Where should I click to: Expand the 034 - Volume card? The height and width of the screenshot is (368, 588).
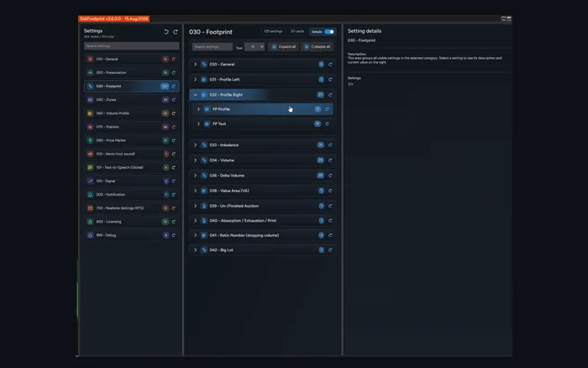(x=196, y=160)
